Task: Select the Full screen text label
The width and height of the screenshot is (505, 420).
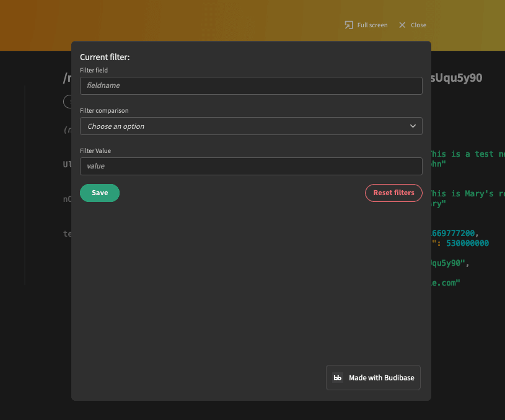Action: (x=372, y=25)
